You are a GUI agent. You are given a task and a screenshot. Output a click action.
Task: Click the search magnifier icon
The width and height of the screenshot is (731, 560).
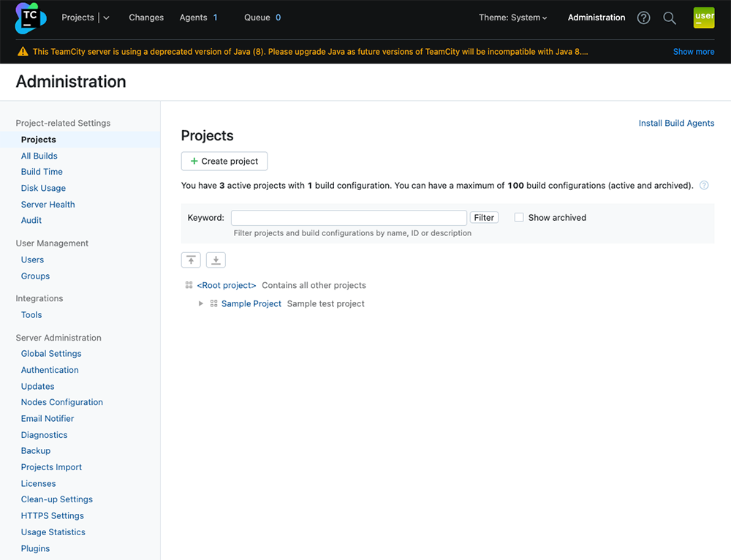(670, 18)
